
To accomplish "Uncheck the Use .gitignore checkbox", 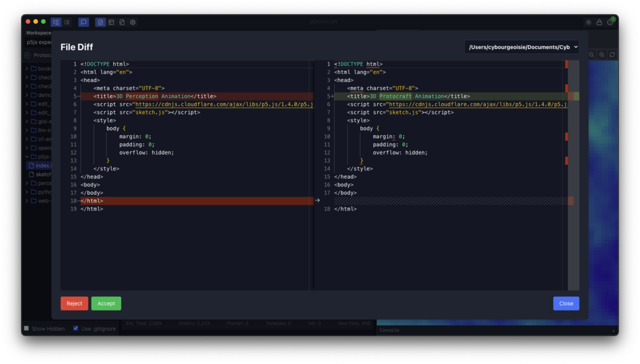I will (x=76, y=328).
